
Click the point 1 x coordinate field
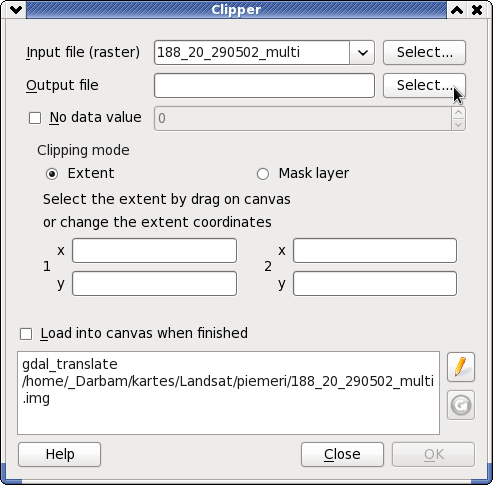[x=154, y=250]
